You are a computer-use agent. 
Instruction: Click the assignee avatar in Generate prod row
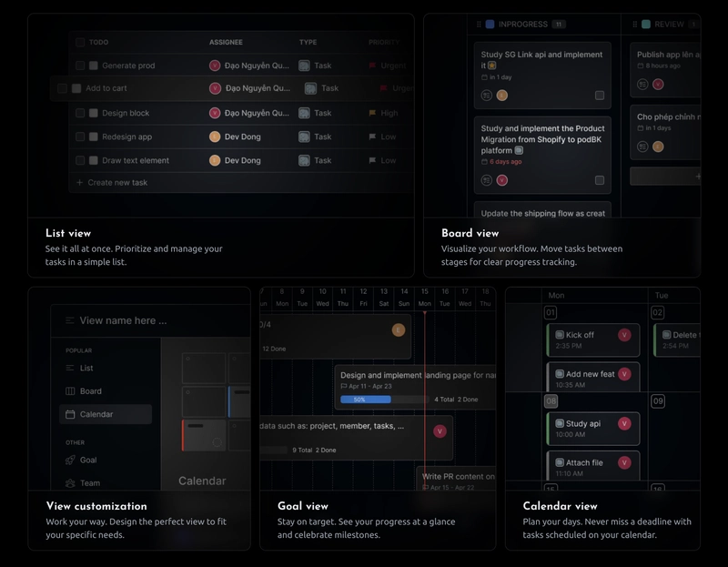pyautogui.click(x=215, y=66)
